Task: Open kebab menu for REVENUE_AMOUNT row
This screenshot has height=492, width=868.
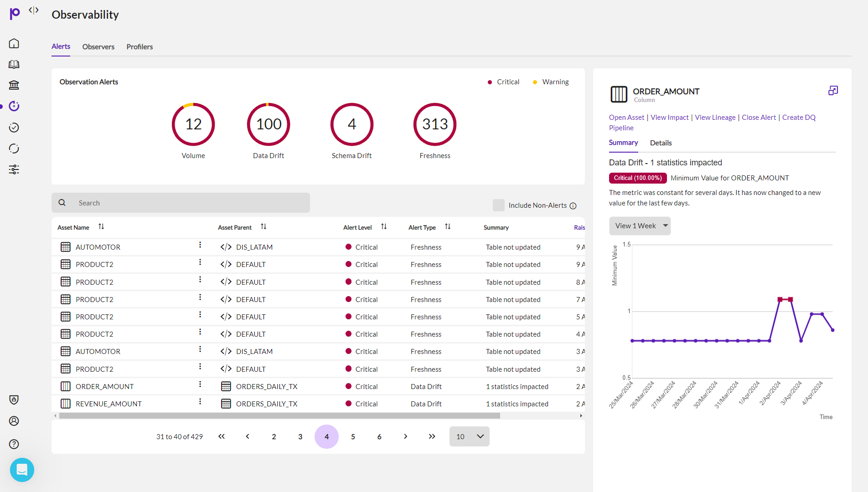Action: (x=200, y=402)
